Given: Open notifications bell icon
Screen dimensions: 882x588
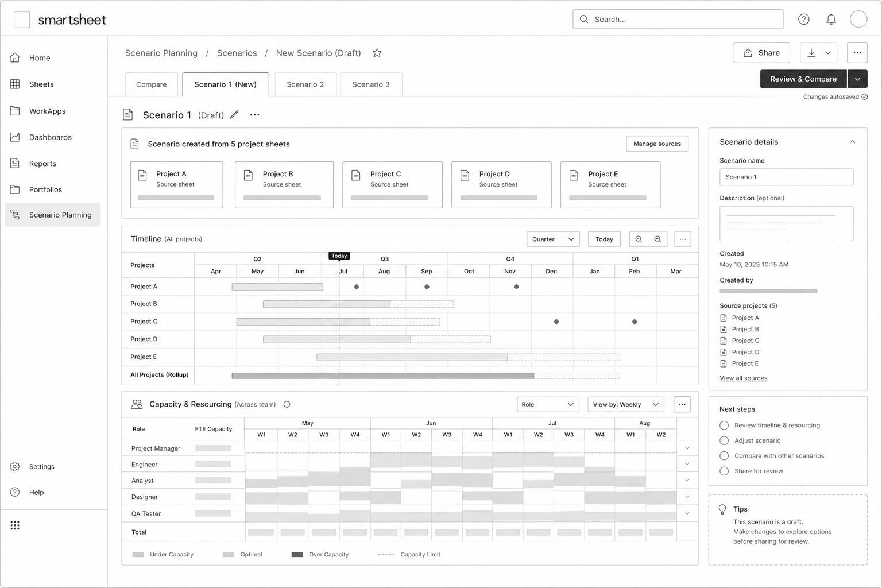Looking at the screenshot, I should 831,19.
